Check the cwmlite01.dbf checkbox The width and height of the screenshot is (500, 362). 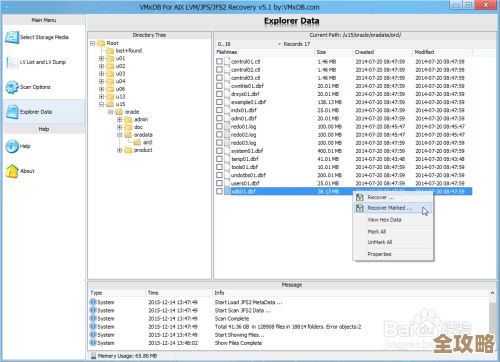pos(219,86)
